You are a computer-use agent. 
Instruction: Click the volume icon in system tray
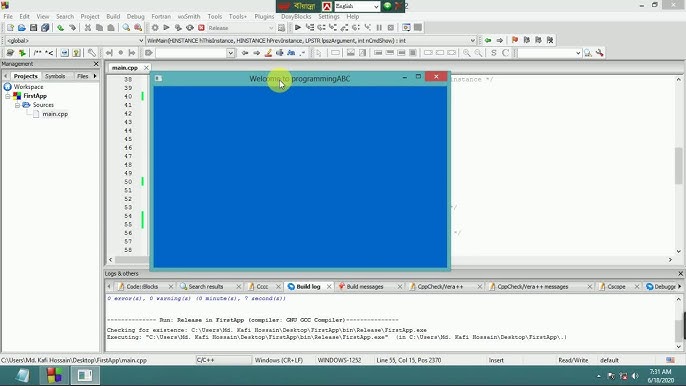(x=635, y=376)
